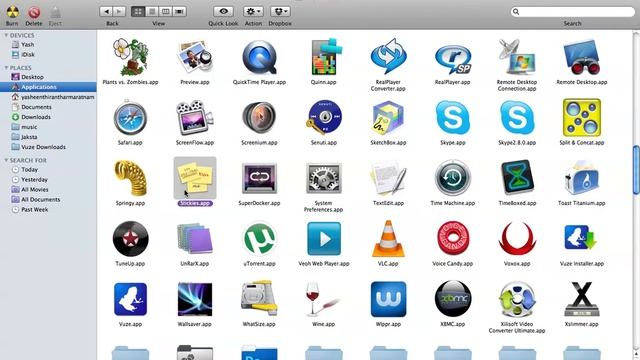
Task: Open Plants vs. Zombies app icon
Action: [130, 57]
